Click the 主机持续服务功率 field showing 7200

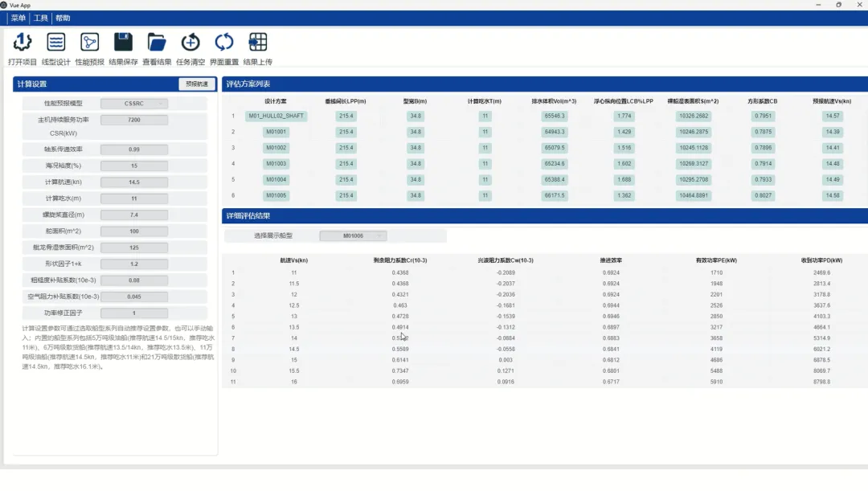point(134,120)
